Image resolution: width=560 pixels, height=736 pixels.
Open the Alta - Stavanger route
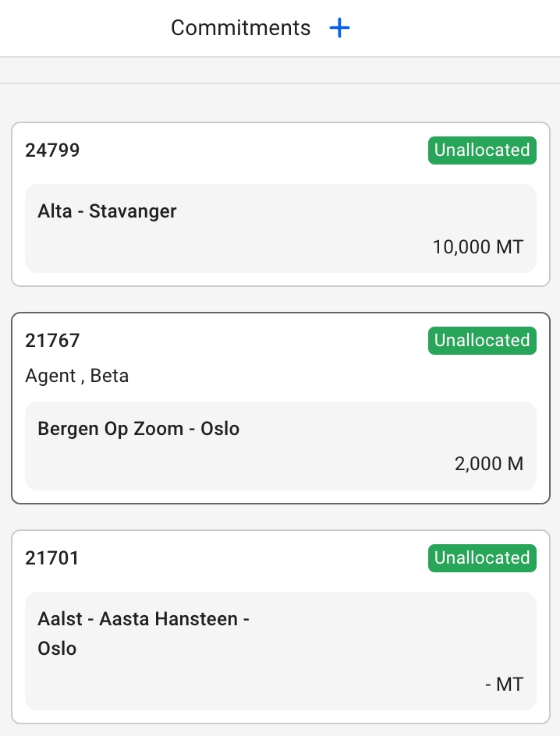[107, 211]
